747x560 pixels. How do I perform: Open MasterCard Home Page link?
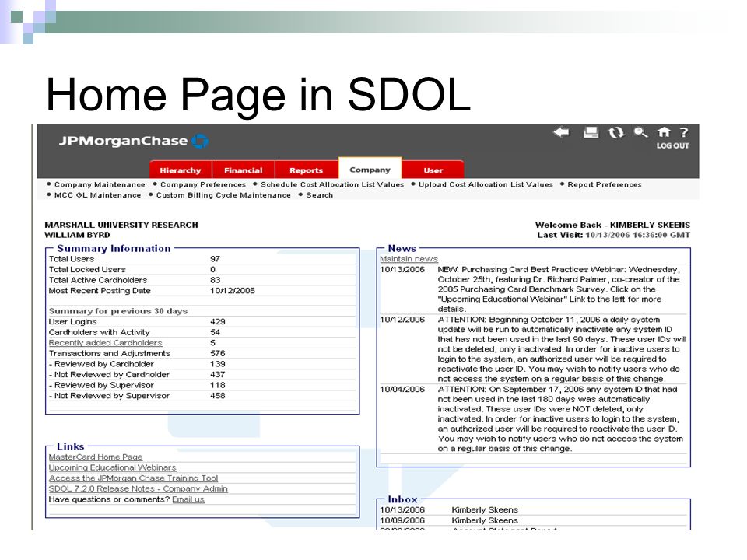coord(95,457)
